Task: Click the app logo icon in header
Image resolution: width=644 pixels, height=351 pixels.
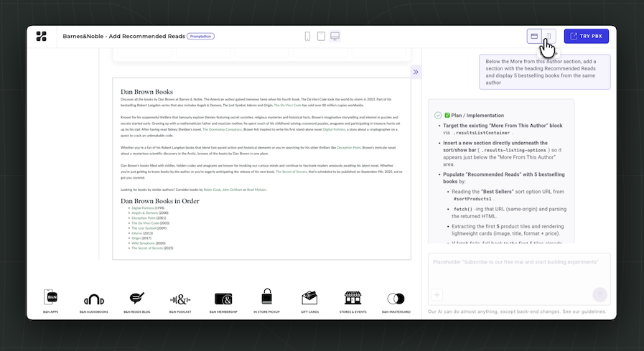Action: point(41,36)
